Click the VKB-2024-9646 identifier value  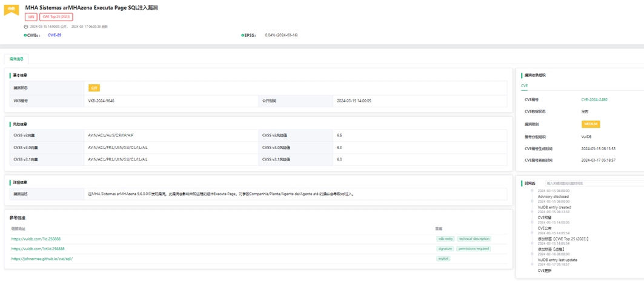tap(101, 101)
